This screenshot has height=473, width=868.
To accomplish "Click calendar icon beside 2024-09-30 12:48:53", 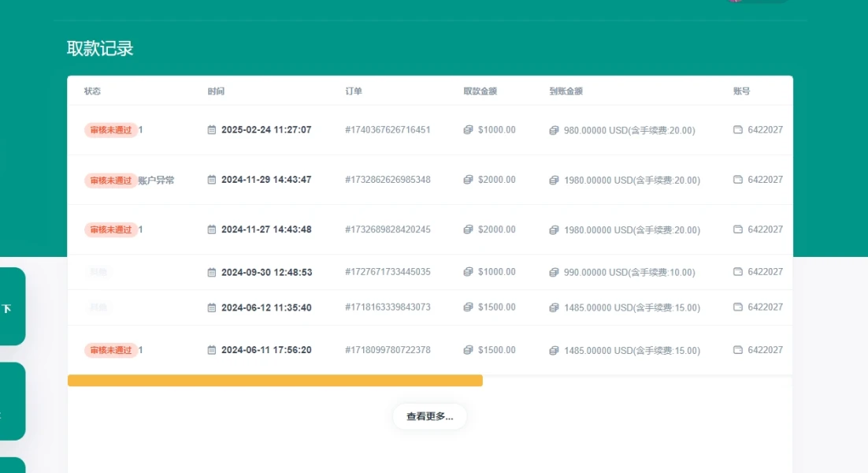I will point(211,272).
